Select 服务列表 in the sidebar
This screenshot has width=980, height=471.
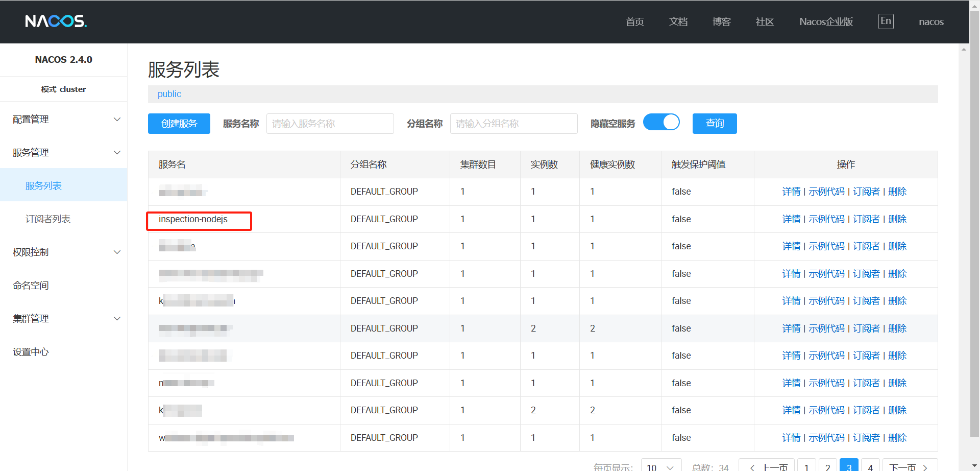pyautogui.click(x=64, y=185)
